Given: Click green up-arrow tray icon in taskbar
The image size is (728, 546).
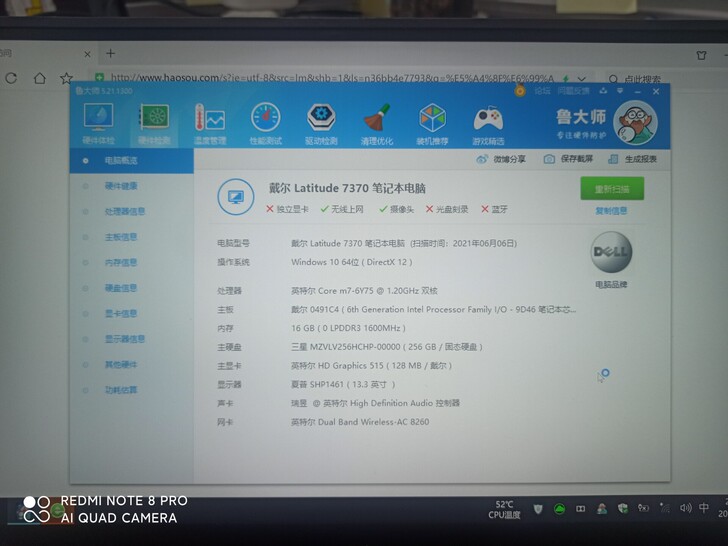Looking at the screenshot, I should click(559, 509).
